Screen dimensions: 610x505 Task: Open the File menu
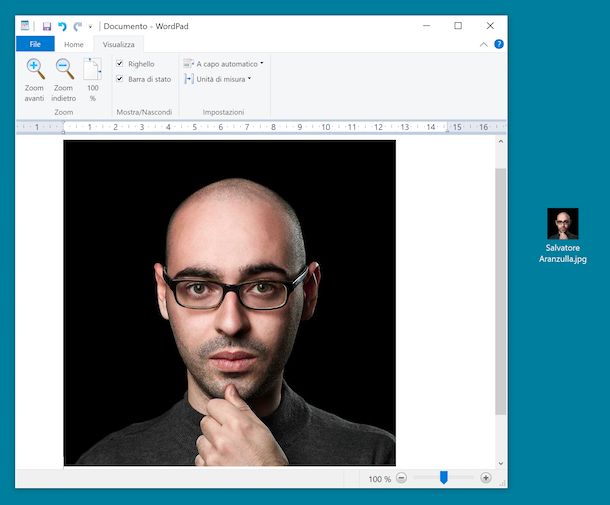(x=35, y=44)
